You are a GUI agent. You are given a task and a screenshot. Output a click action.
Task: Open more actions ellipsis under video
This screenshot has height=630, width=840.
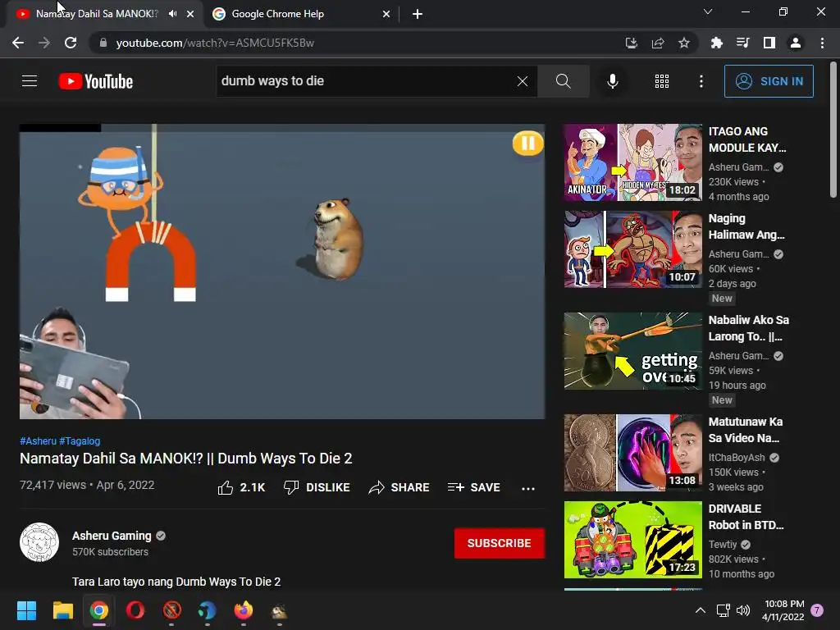[x=528, y=488]
